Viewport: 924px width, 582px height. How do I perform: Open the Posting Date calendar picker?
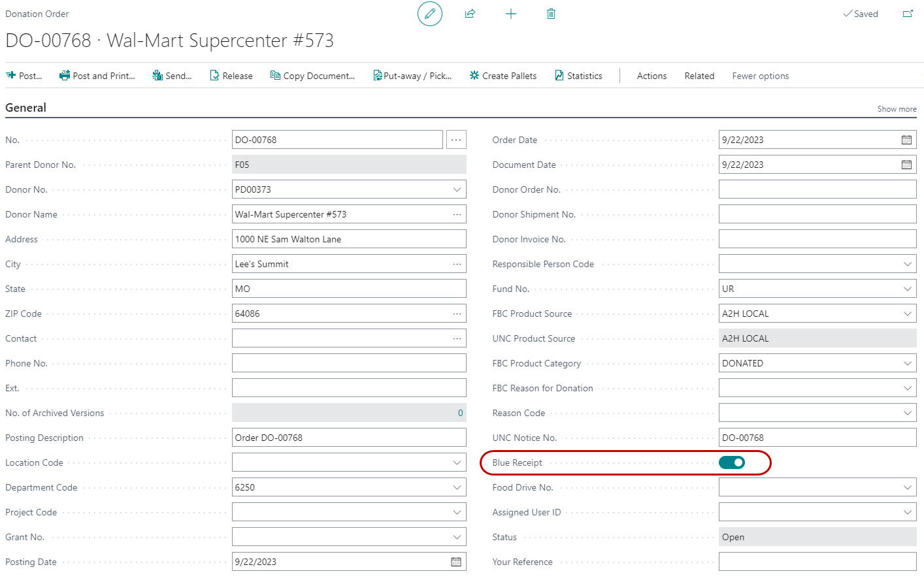456,562
